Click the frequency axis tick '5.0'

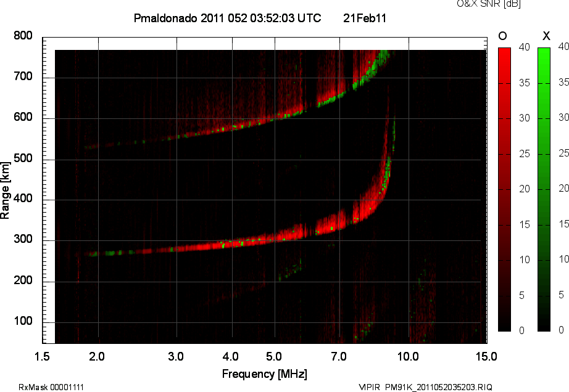coord(273,356)
